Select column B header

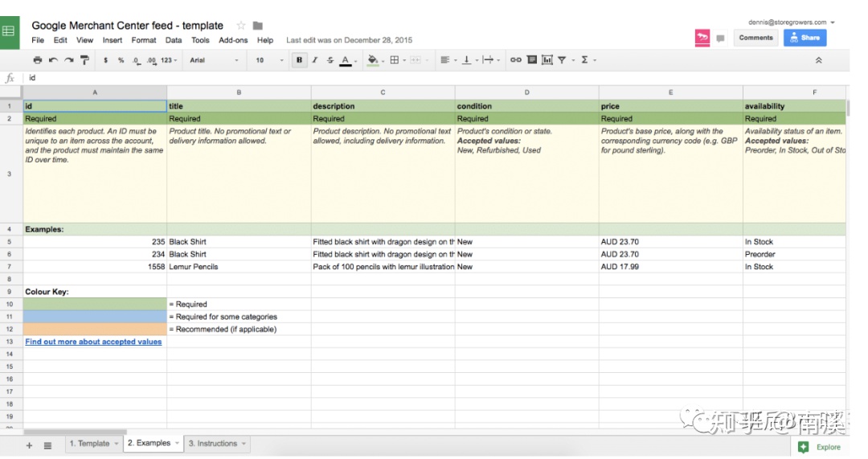point(239,92)
